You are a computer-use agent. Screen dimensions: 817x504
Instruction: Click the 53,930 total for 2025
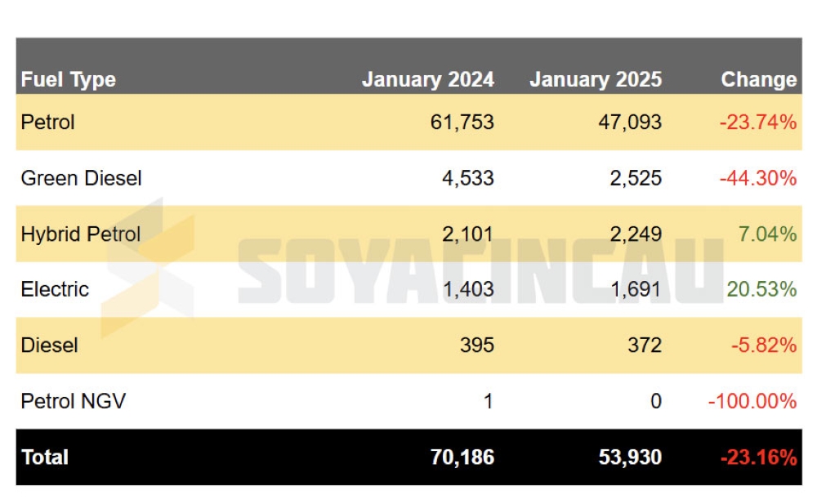(630, 457)
